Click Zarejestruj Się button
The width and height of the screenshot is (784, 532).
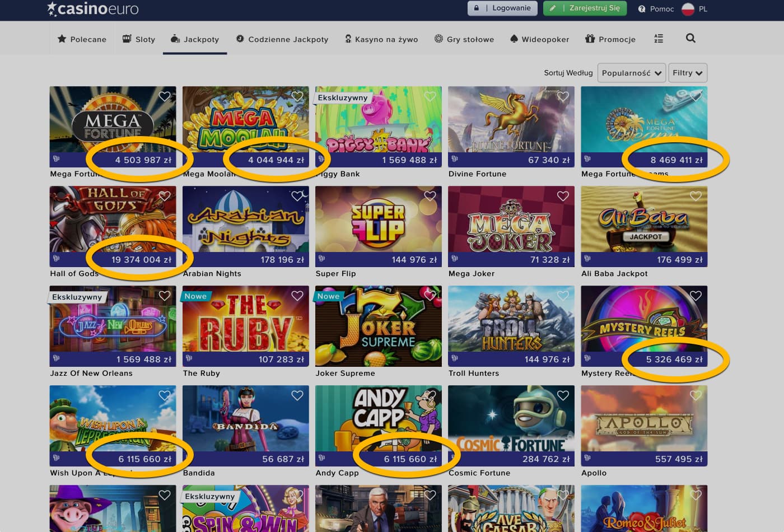[586, 8]
